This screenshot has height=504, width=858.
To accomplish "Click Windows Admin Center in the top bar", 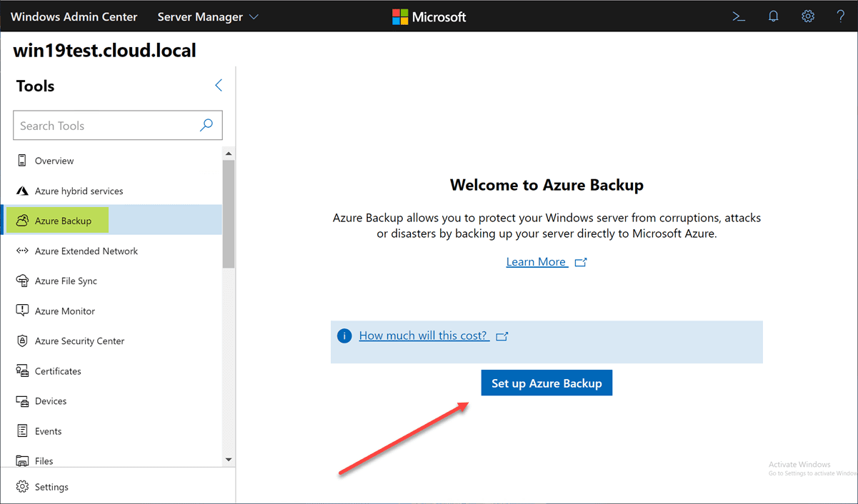I will pos(74,16).
